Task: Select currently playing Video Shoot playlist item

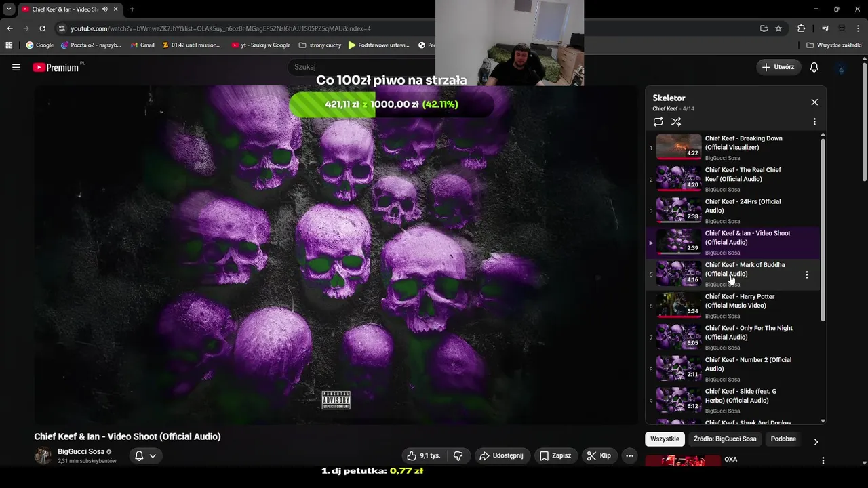Action: [732, 243]
